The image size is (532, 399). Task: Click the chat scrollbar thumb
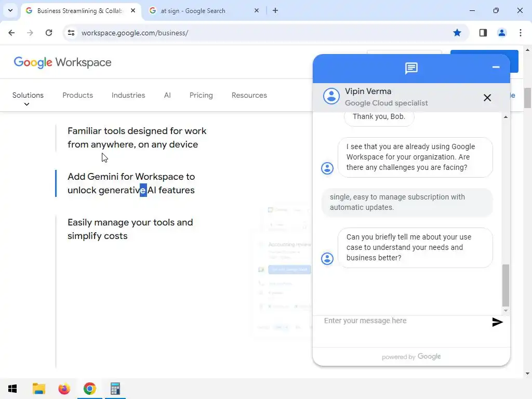[x=506, y=285]
